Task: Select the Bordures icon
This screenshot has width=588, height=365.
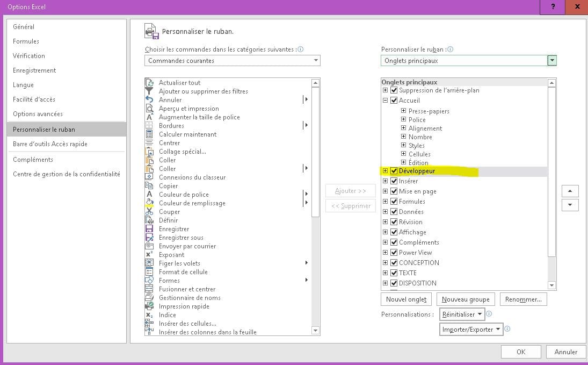Action: 149,126
